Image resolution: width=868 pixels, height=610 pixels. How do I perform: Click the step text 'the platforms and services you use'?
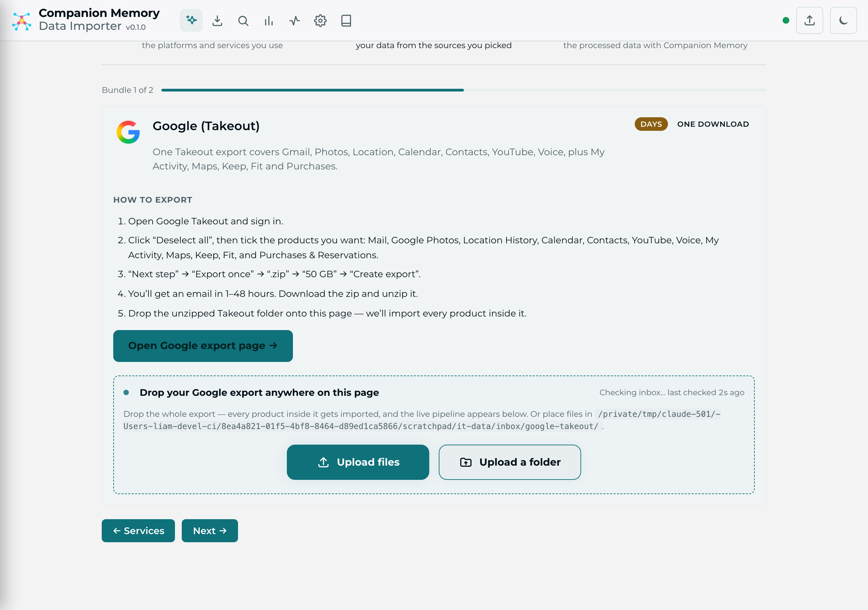pyautogui.click(x=213, y=45)
